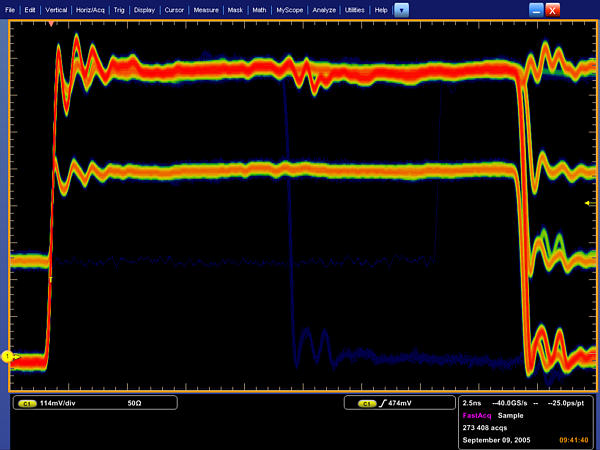This screenshot has height=450, width=600.
Task: Open the Analyze menu
Action: [x=324, y=9]
